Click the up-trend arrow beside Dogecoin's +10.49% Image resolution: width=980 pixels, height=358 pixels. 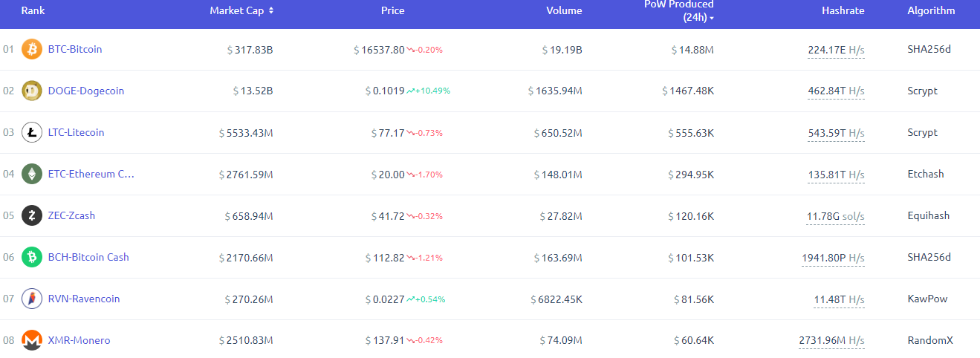point(411,91)
